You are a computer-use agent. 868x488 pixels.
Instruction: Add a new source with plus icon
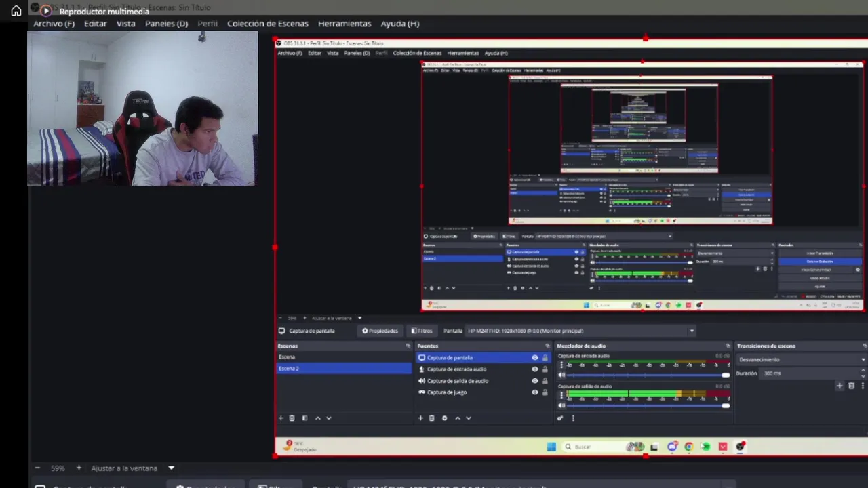420,418
